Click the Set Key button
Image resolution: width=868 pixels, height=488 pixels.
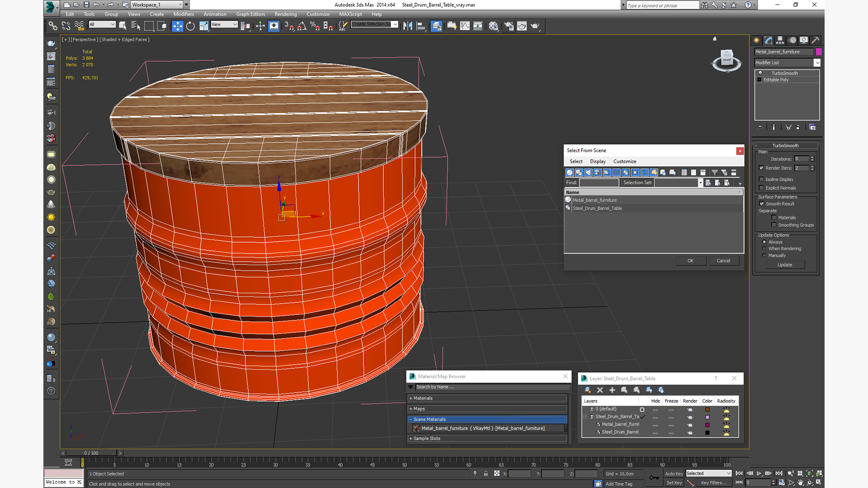[x=674, y=483]
